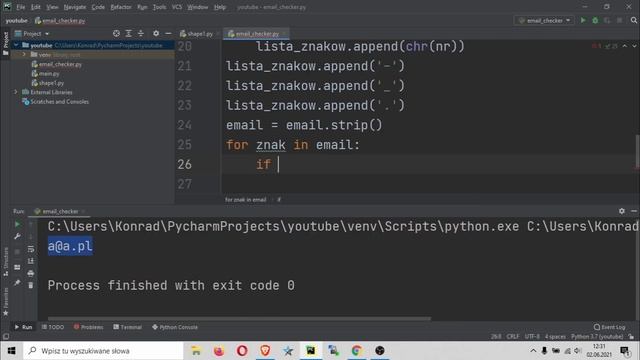Viewport: 640px width, 360px height.
Task: Open the Terminal tool window tab
Action: [x=127, y=327]
